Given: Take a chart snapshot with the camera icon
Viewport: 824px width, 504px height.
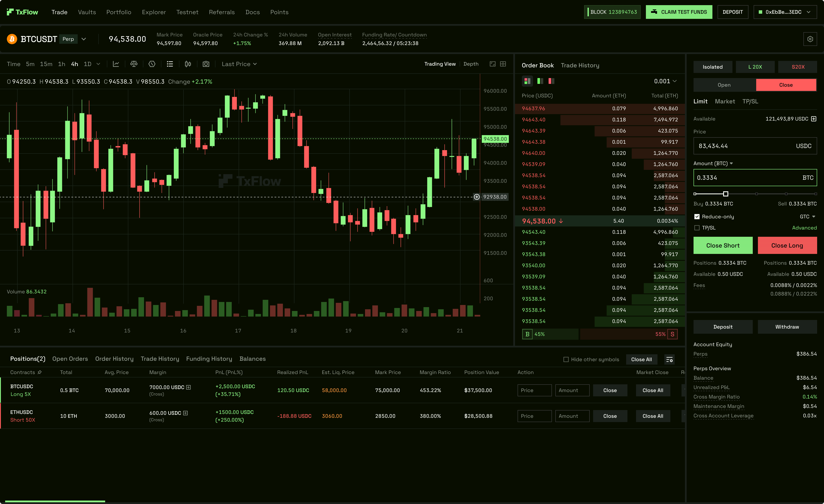Looking at the screenshot, I should point(206,64).
